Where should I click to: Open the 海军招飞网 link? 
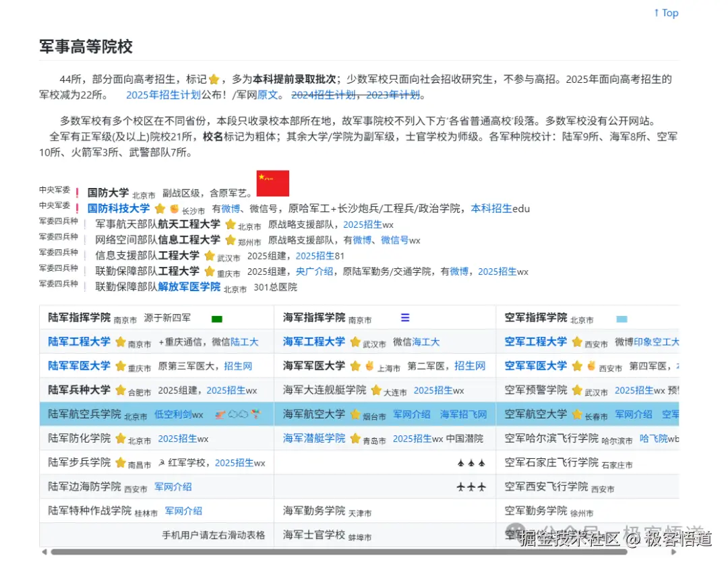463,414
